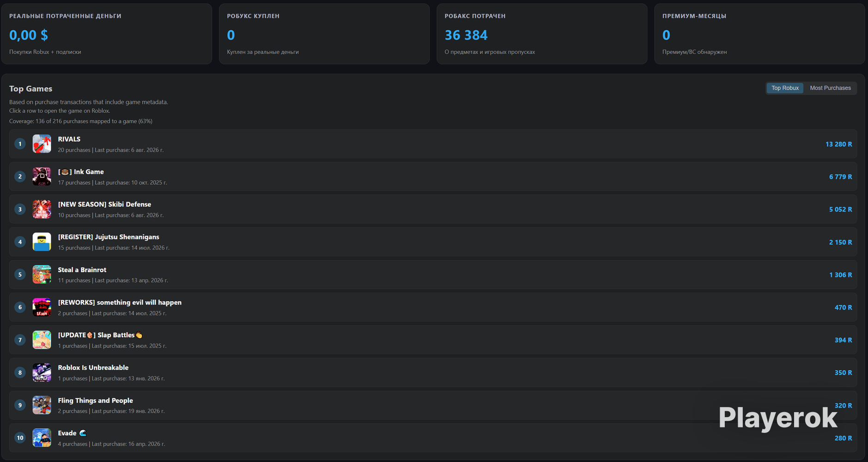868x462 pixels.
Task: Open the Ink Game title link
Action: [81, 172]
